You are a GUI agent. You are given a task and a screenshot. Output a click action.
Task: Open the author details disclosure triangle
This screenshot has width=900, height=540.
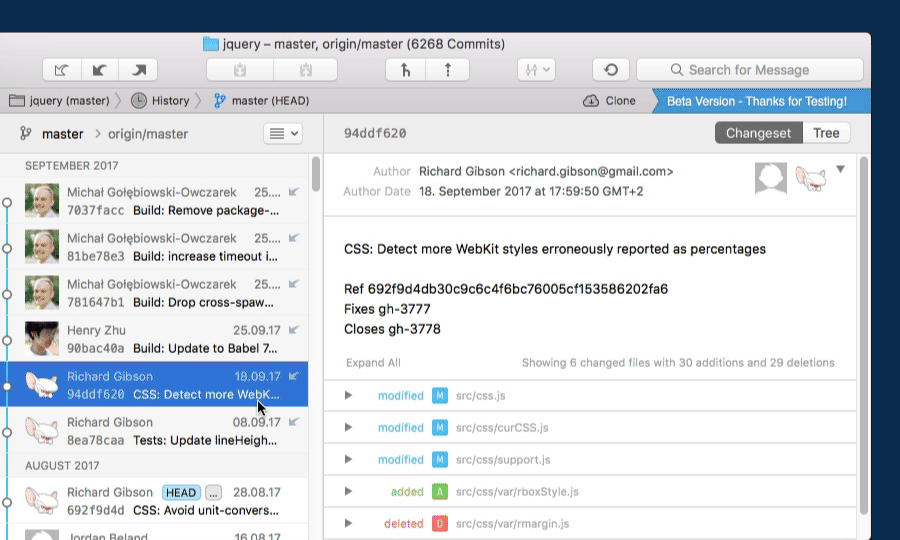click(841, 169)
